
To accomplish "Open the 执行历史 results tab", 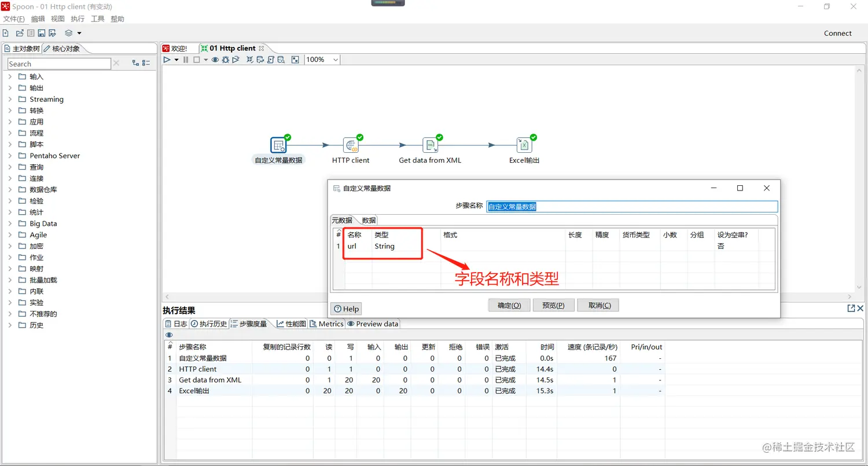I will pos(209,324).
